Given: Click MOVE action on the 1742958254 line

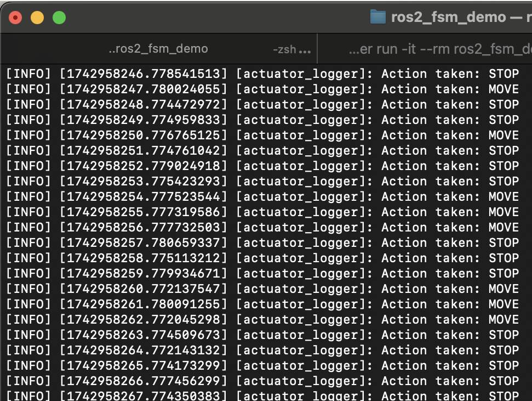Looking at the screenshot, I should click(x=504, y=196).
